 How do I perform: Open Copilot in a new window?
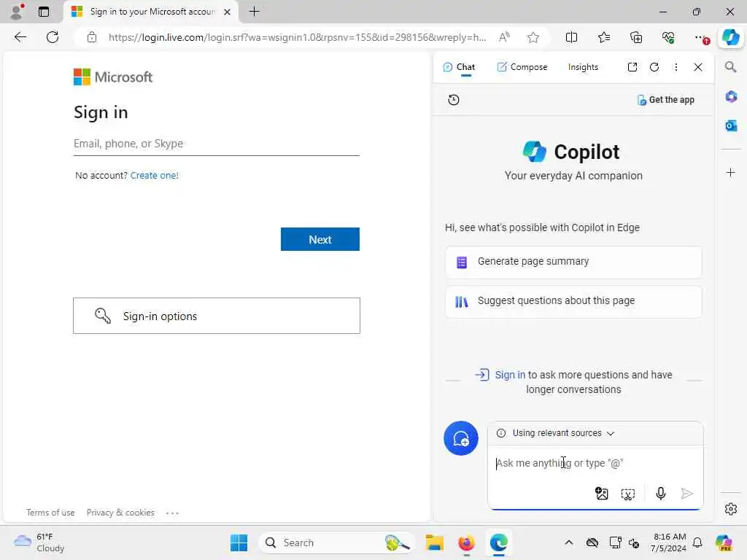pos(632,67)
